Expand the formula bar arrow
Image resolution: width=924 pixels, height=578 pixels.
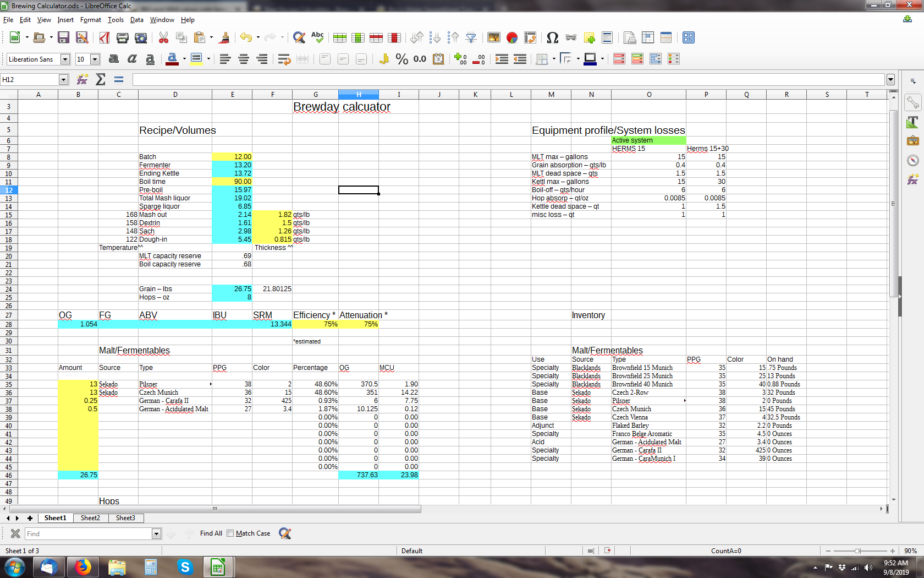click(890, 79)
